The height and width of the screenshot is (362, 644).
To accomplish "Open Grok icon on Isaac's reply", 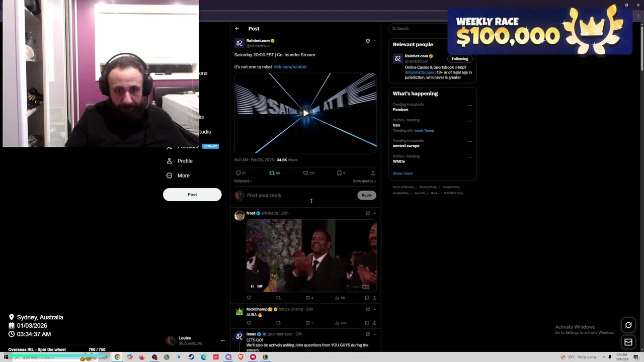I will 367,334.
